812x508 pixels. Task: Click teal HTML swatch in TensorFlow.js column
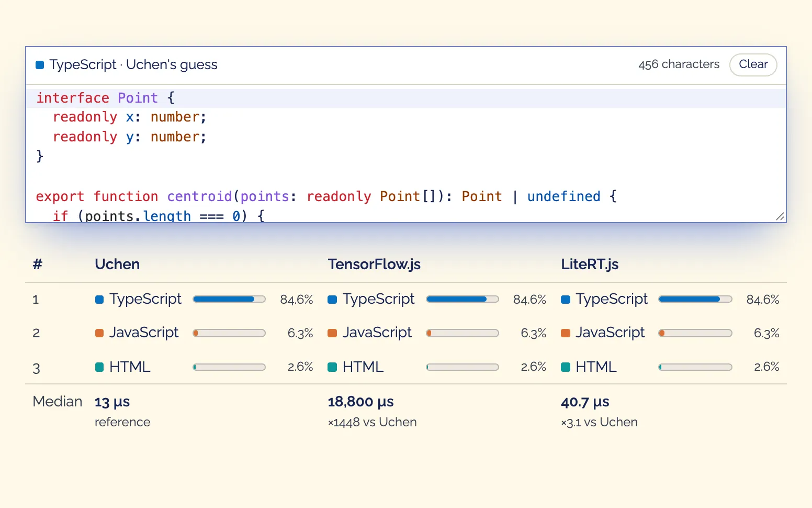point(332,367)
